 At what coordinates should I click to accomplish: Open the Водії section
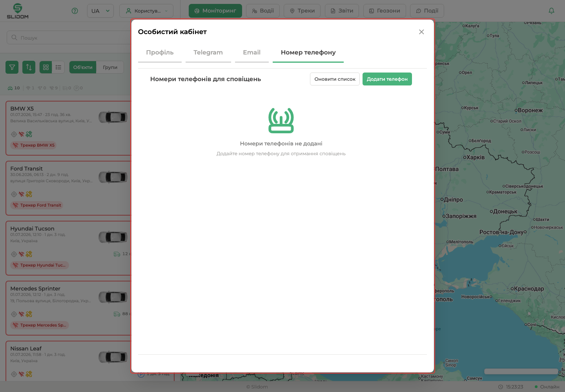[263, 11]
